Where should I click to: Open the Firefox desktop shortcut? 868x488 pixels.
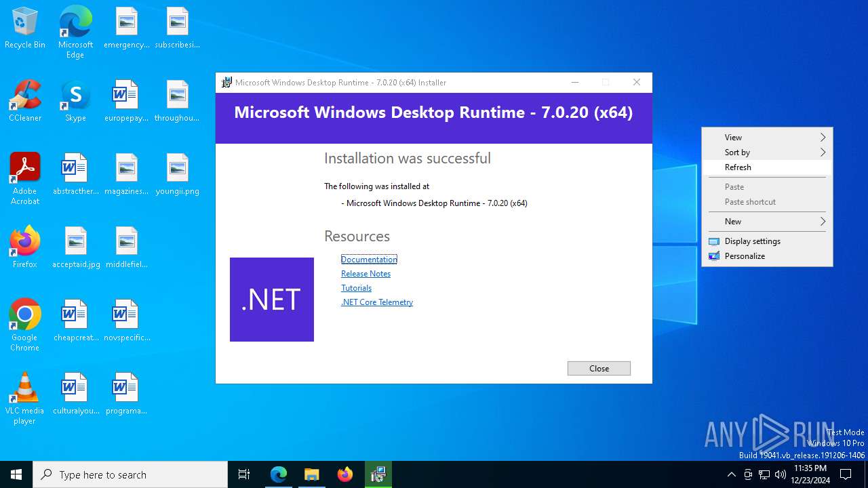[x=25, y=248]
